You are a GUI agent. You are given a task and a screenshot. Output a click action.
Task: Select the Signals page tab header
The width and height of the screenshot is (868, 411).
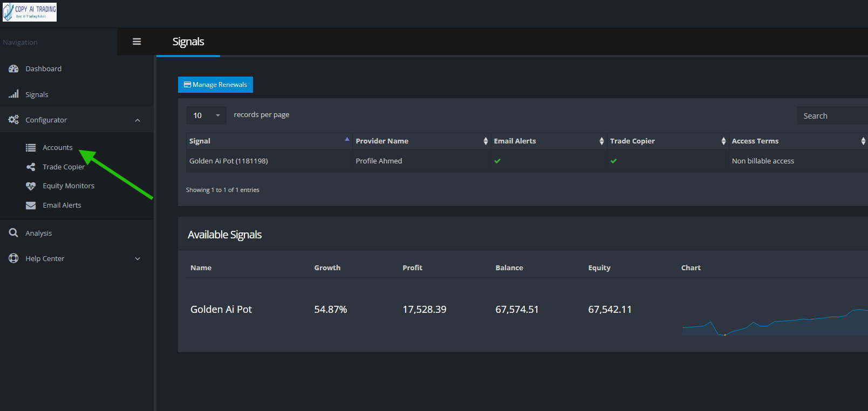pyautogui.click(x=188, y=42)
